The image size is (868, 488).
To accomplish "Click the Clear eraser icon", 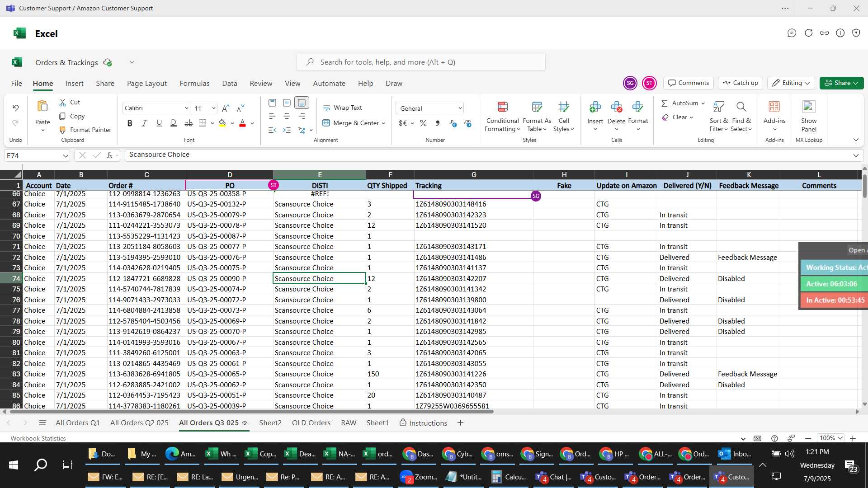I will pyautogui.click(x=665, y=117).
